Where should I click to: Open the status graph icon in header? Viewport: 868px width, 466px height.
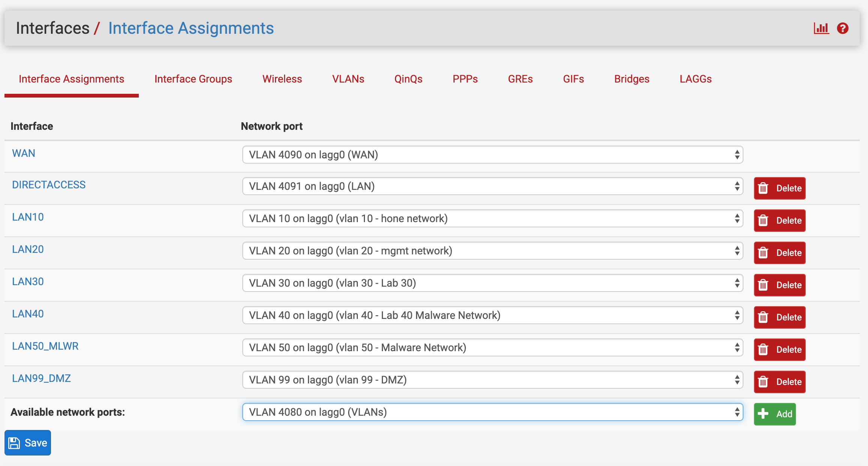click(821, 28)
